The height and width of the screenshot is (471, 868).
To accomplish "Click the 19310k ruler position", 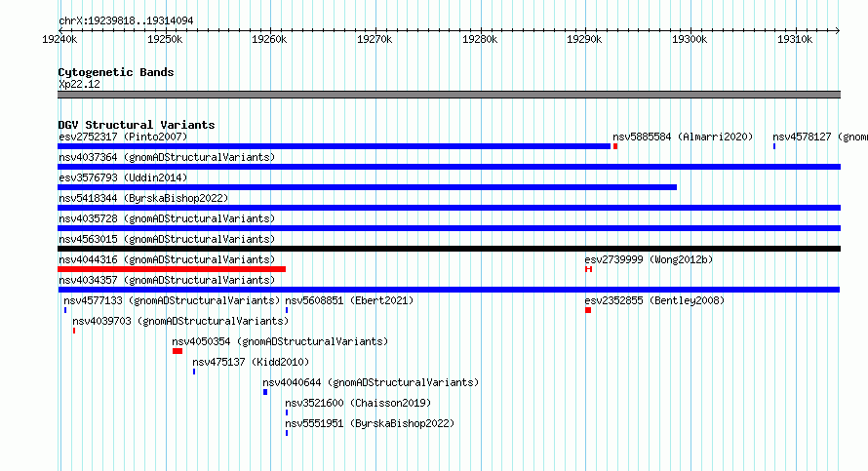I will [x=795, y=39].
